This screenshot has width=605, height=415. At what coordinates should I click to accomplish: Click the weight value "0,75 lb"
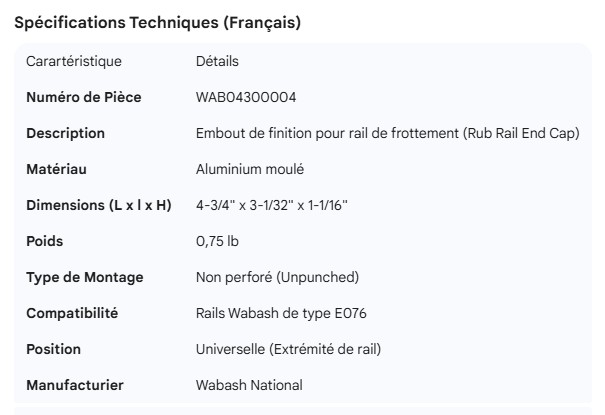[x=217, y=241]
